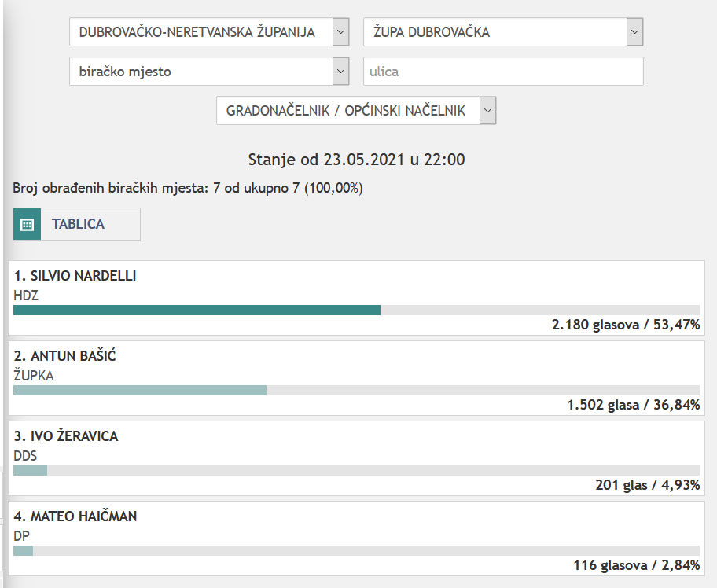The image size is (717, 588).
Task: Click the municipality dropdown arrow chevron
Action: [x=634, y=32]
